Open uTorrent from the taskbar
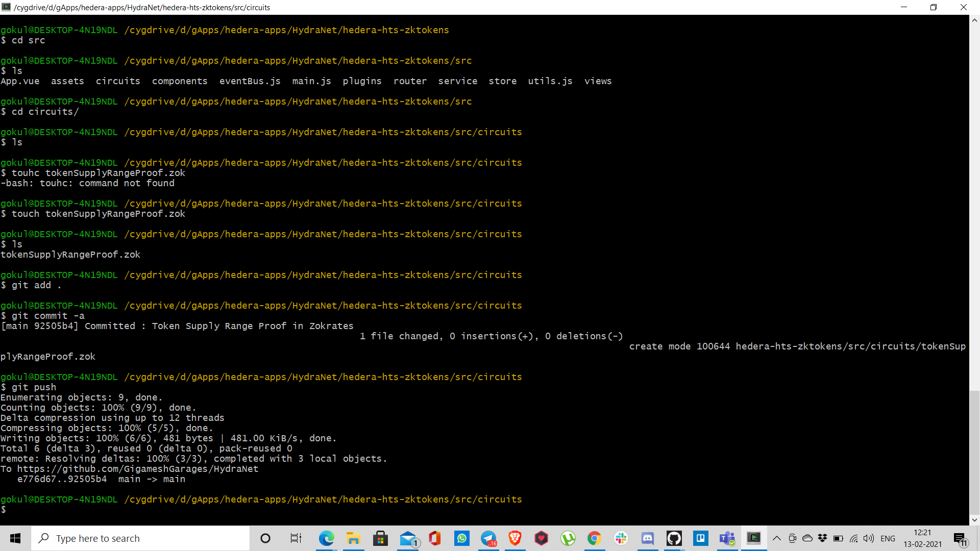Viewport: 980px width, 551px height. tap(568, 538)
